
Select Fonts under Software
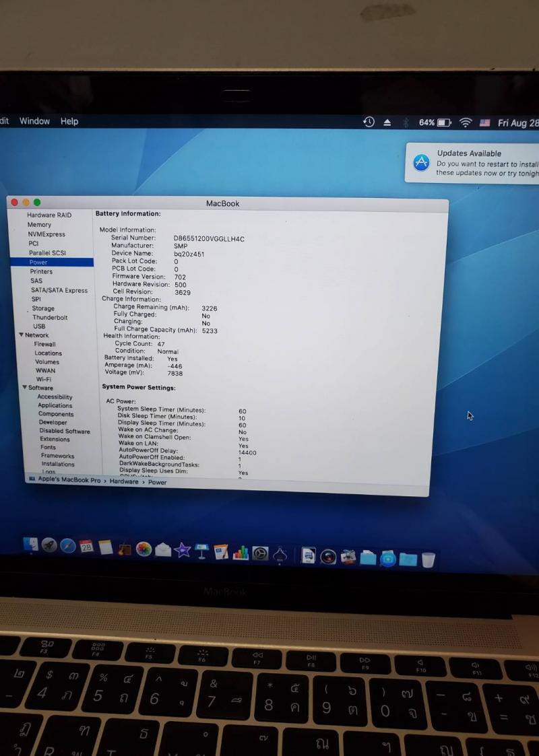coord(48,448)
